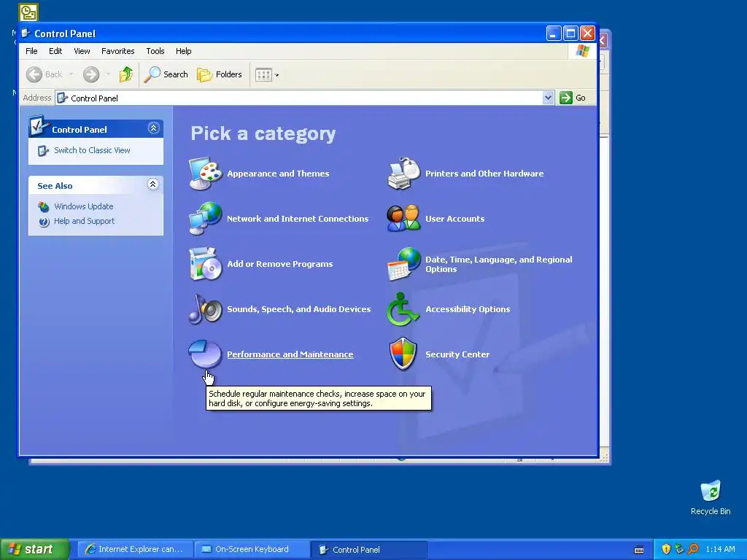This screenshot has width=747, height=560.
Task: Click Sounds, Speech, and Audio Devices text
Action: point(298,309)
